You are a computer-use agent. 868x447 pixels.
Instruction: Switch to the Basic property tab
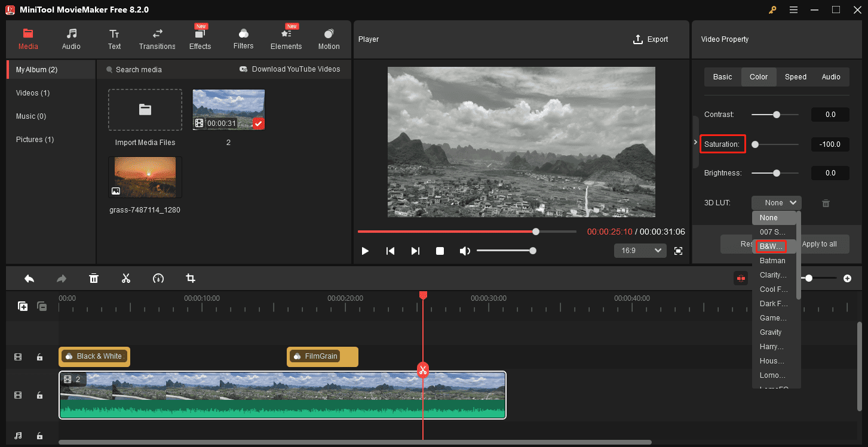tap(722, 77)
